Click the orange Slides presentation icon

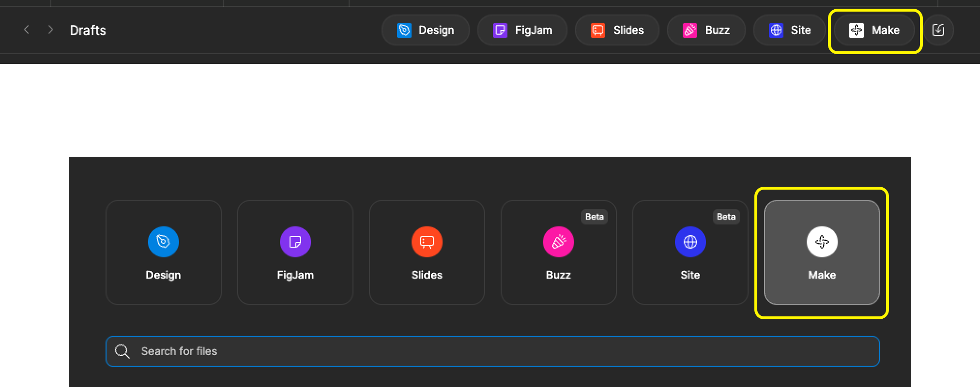(427, 242)
